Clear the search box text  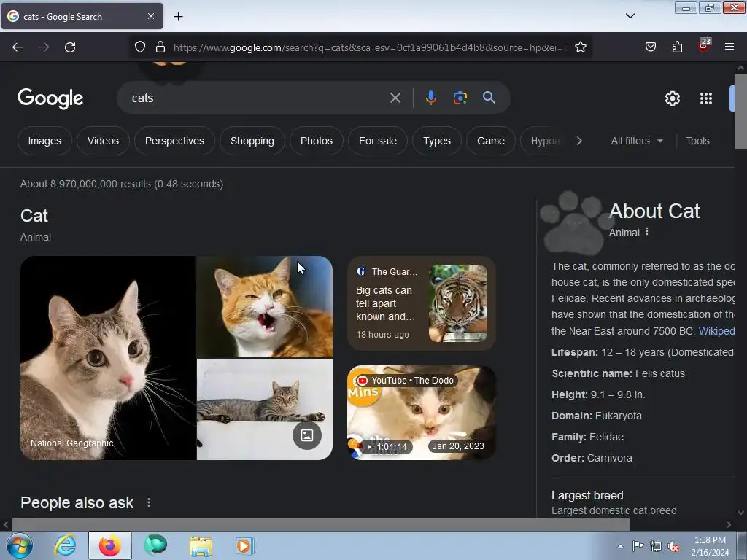tap(395, 98)
